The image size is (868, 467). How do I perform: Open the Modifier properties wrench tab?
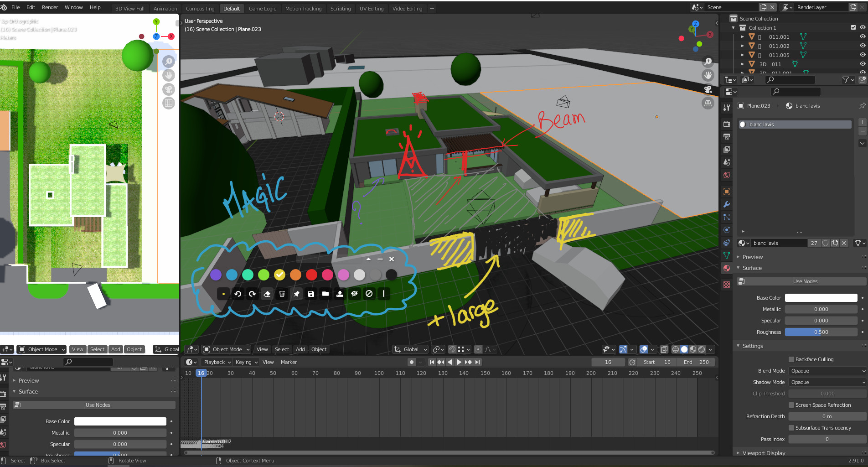click(x=727, y=204)
